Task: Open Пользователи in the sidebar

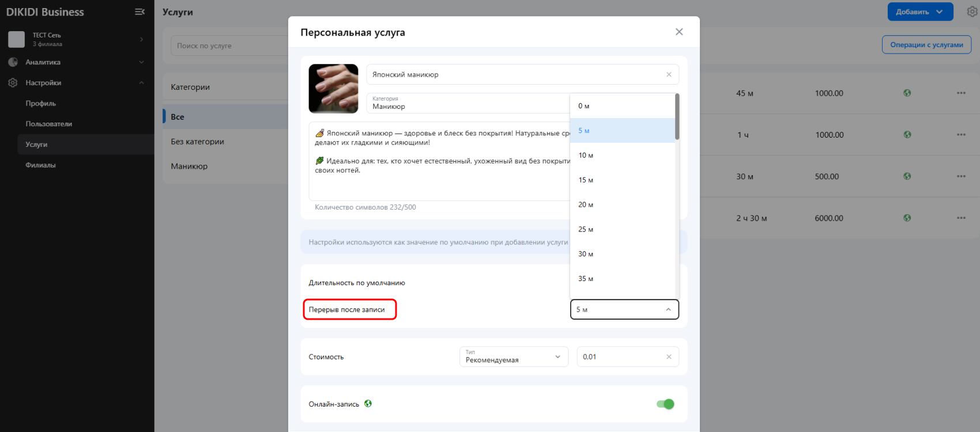Action: click(x=48, y=124)
